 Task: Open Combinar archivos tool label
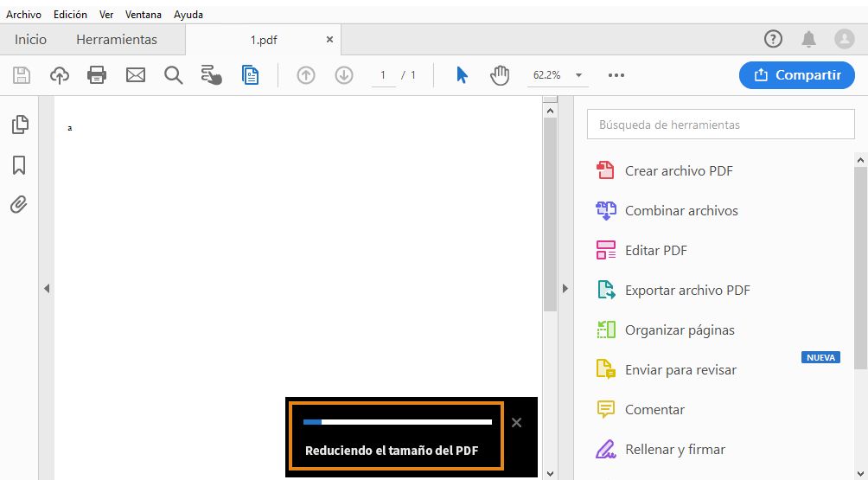point(681,210)
